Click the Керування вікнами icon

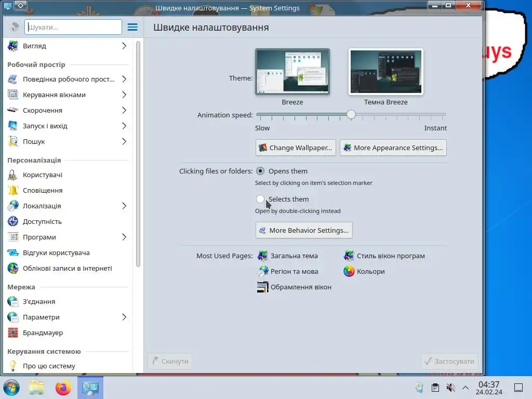pos(13,95)
